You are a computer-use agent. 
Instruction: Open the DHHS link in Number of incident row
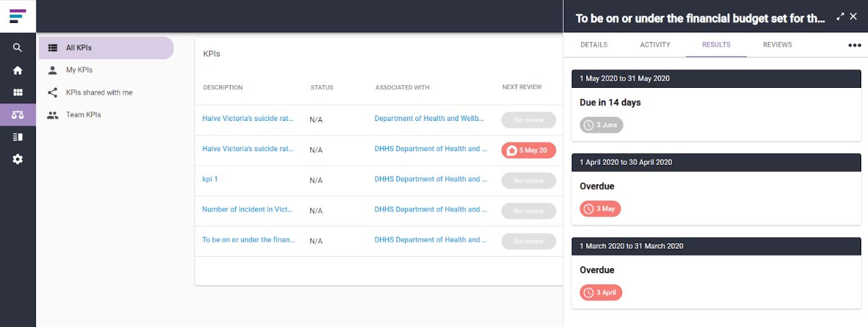click(x=431, y=209)
